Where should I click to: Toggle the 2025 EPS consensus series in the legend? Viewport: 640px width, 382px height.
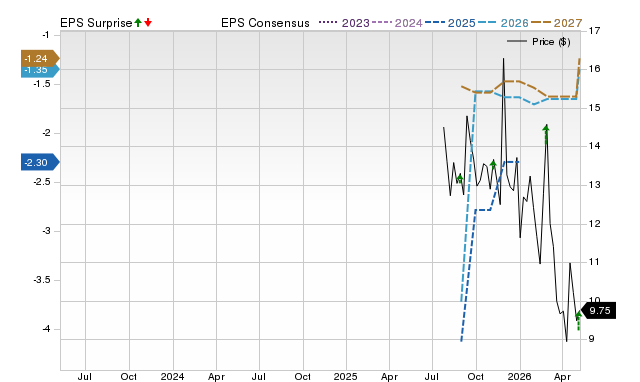point(450,23)
